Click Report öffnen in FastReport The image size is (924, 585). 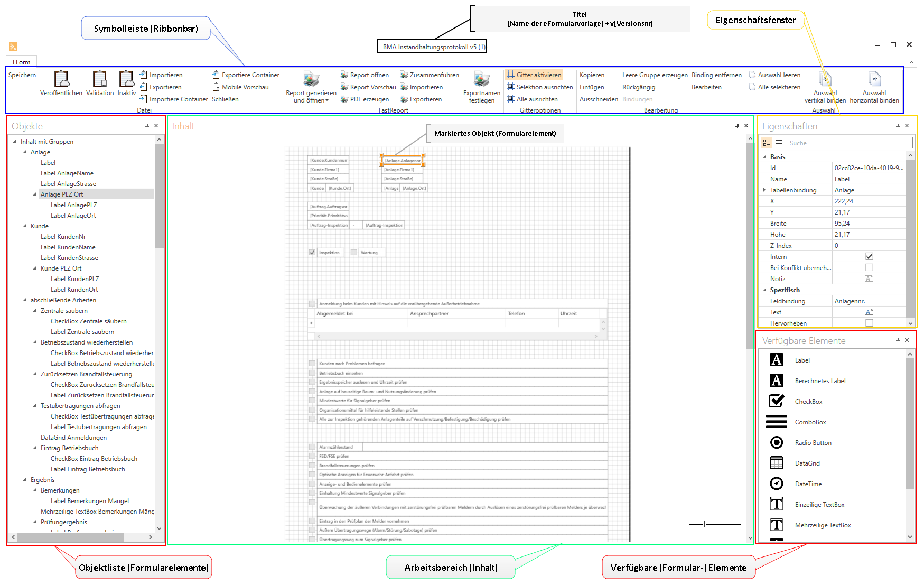pyautogui.click(x=365, y=75)
